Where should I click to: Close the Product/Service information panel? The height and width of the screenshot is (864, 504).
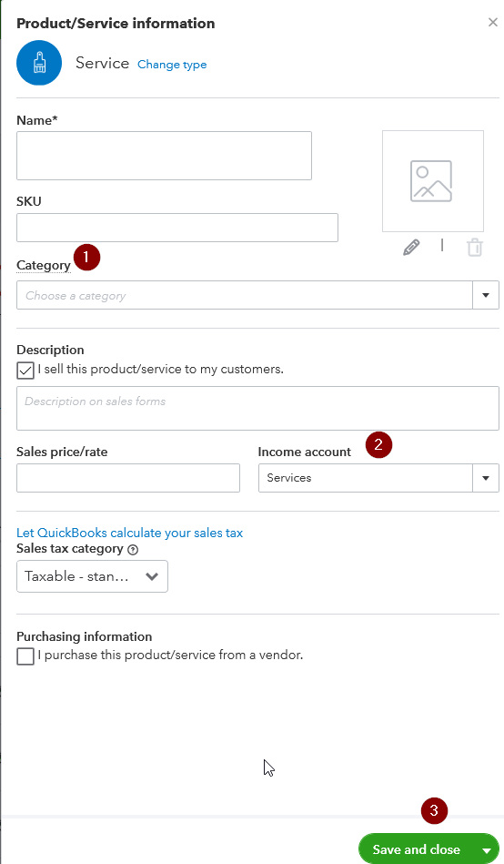[492, 23]
